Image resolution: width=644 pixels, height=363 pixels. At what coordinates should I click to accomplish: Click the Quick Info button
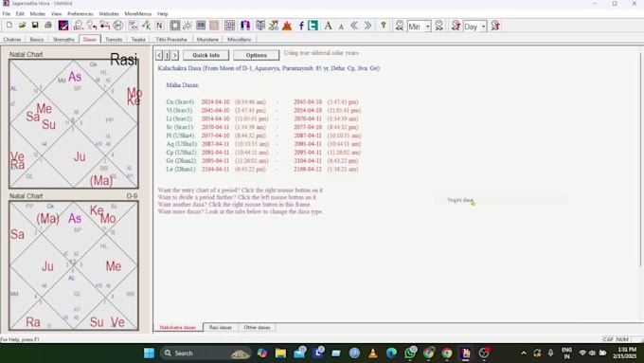point(206,55)
